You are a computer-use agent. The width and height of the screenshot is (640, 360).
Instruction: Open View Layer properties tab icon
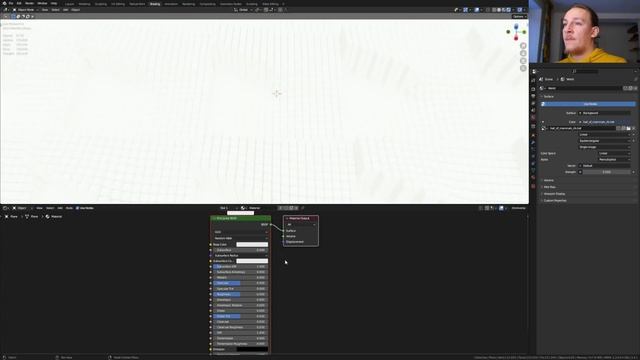tap(533, 103)
